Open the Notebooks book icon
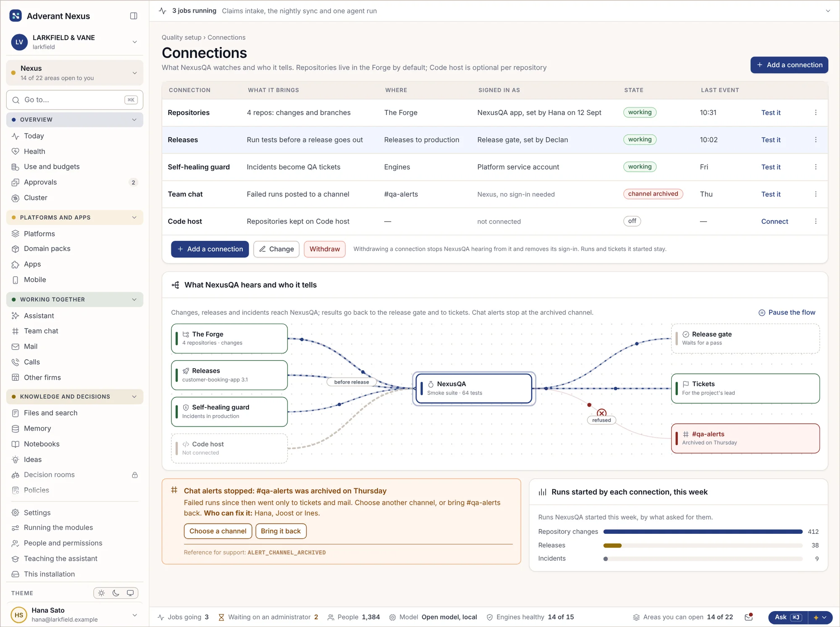Image resolution: width=840 pixels, height=627 pixels. click(x=16, y=444)
